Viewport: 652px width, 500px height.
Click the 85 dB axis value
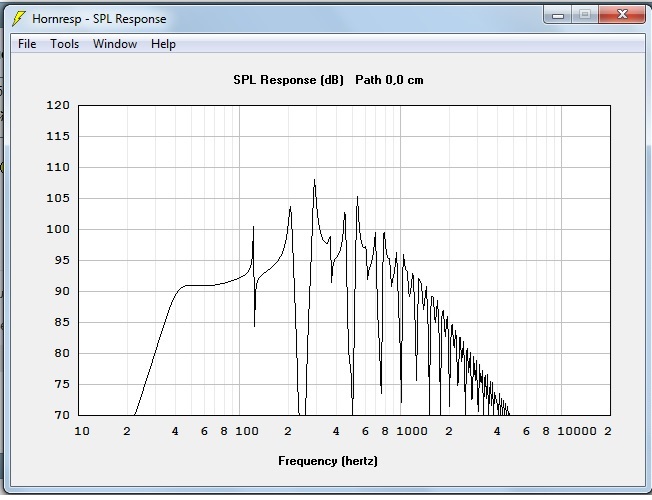[62, 322]
